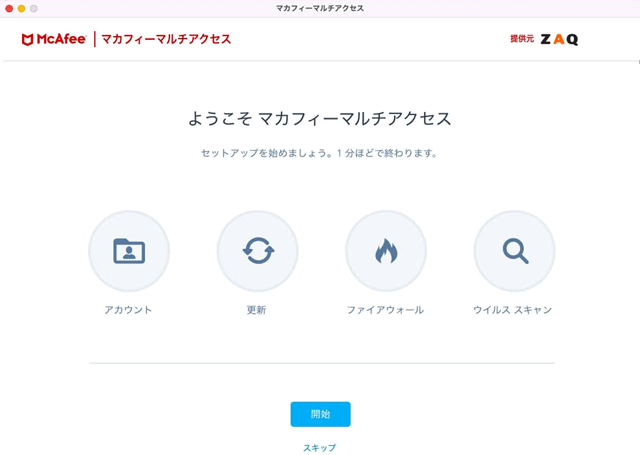The width and height of the screenshot is (640, 455).
Task: Click the Update refresh arrows icon
Action: click(x=258, y=251)
